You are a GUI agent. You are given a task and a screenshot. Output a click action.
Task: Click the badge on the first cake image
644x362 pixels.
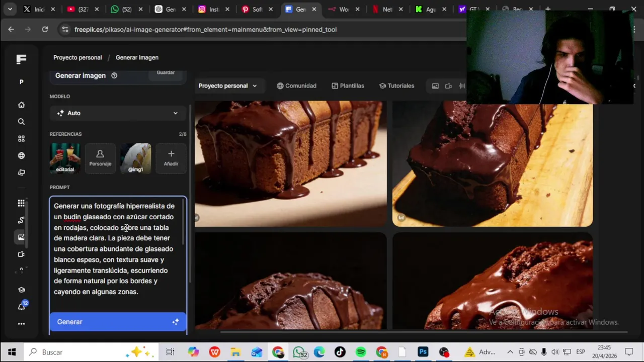(197, 218)
